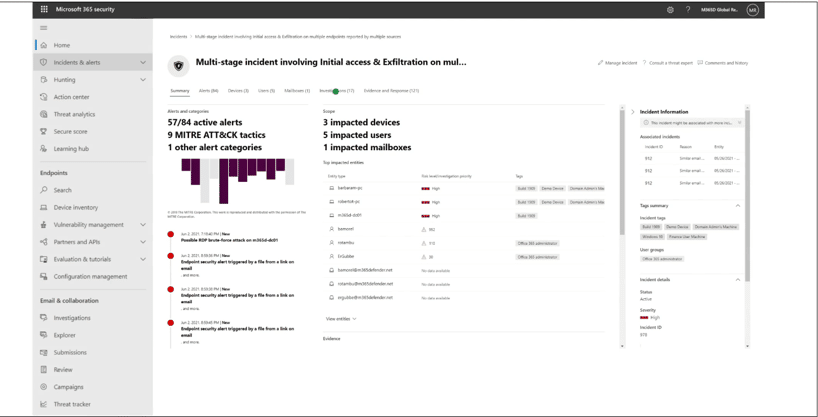
Task: Click the Demo Device incident tag
Action: pos(677,228)
